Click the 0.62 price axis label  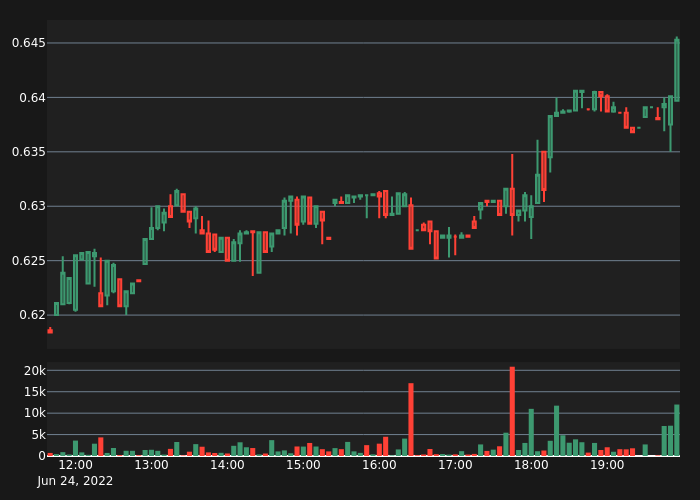tap(32, 315)
